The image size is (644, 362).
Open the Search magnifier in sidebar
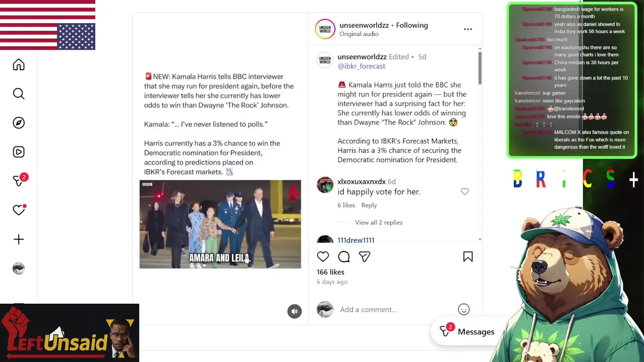point(19,94)
